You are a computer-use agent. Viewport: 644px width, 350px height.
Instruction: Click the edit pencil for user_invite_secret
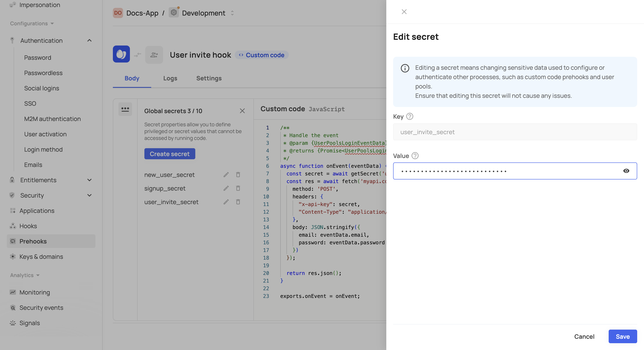click(226, 202)
